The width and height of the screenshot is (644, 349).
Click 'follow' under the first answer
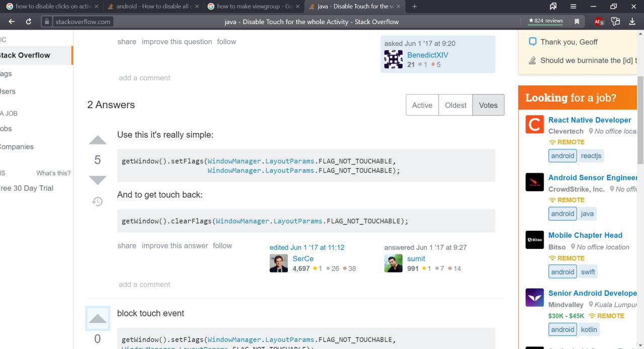(222, 246)
